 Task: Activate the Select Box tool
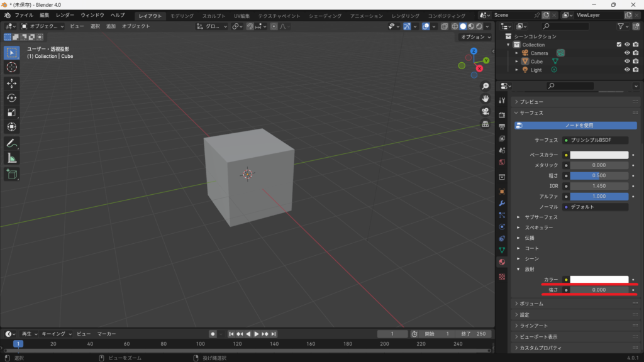click(x=11, y=53)
